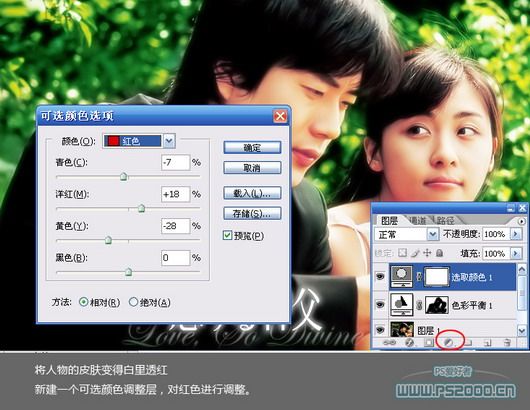Select the black layer mask of 色彩平衡 1
The width and height of the screenshot is (530, 410).
tap(436, 305)
